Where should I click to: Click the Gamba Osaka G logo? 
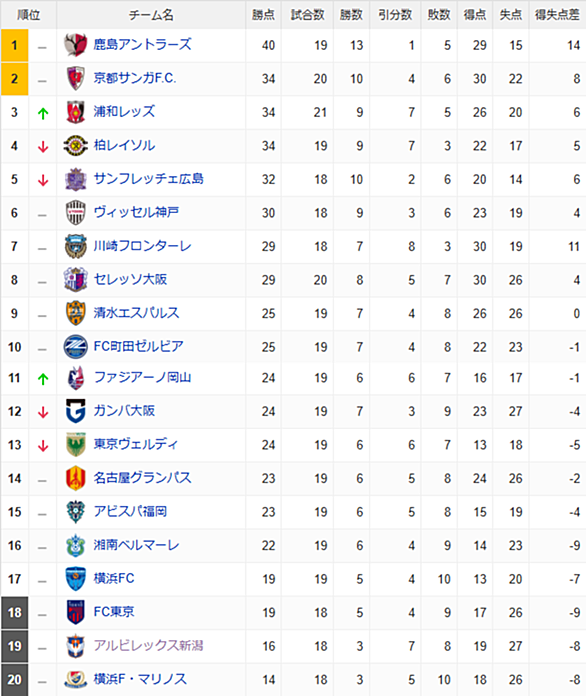(x=75, y=411)
